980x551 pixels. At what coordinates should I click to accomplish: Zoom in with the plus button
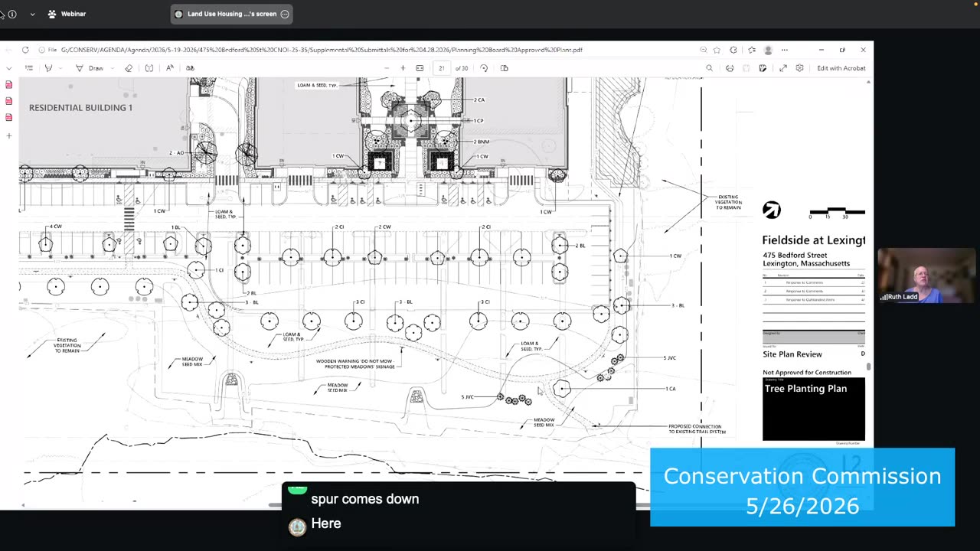point(403,68)
